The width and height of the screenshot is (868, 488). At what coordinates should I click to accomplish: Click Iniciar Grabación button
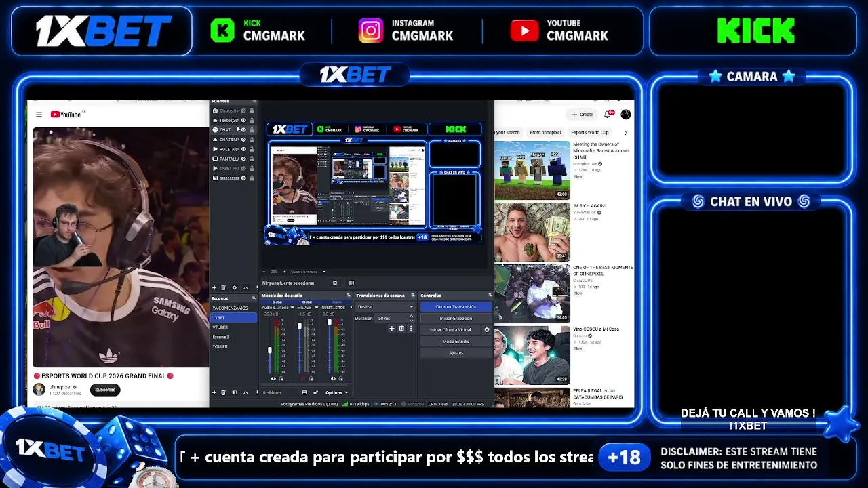coord(456,318)
